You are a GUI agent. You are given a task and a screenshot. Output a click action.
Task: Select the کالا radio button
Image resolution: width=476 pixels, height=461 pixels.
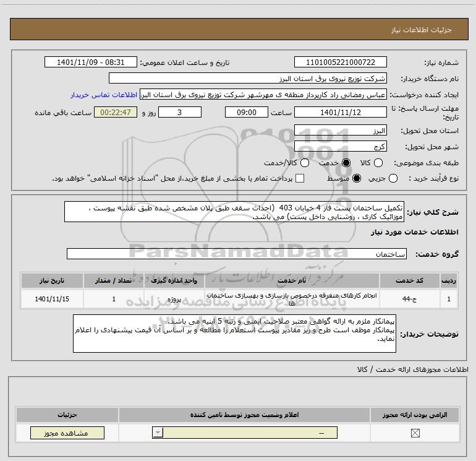(378, 163)
